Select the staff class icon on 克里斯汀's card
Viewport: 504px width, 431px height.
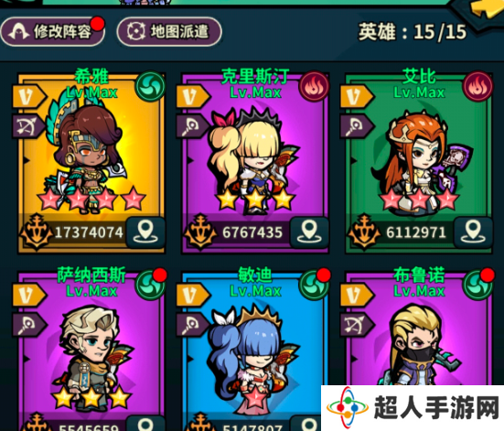pyautogui.click(x=192, y=125)
